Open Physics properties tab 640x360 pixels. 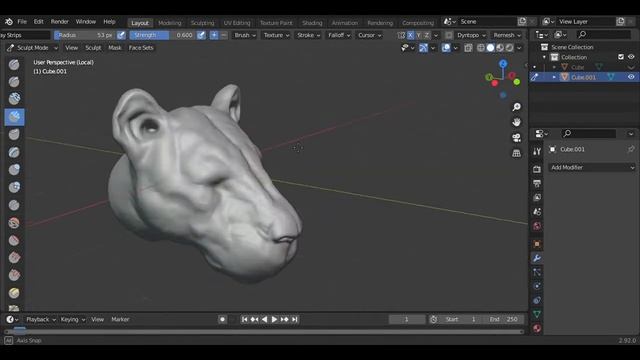coord(537,286)
